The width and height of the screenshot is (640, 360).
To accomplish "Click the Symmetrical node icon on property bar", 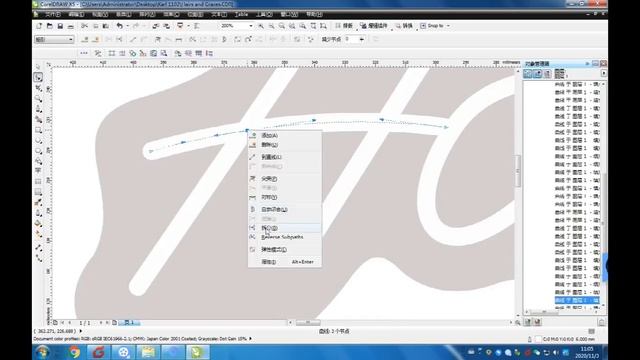I will pyautogui.click(x=179, y=40).
